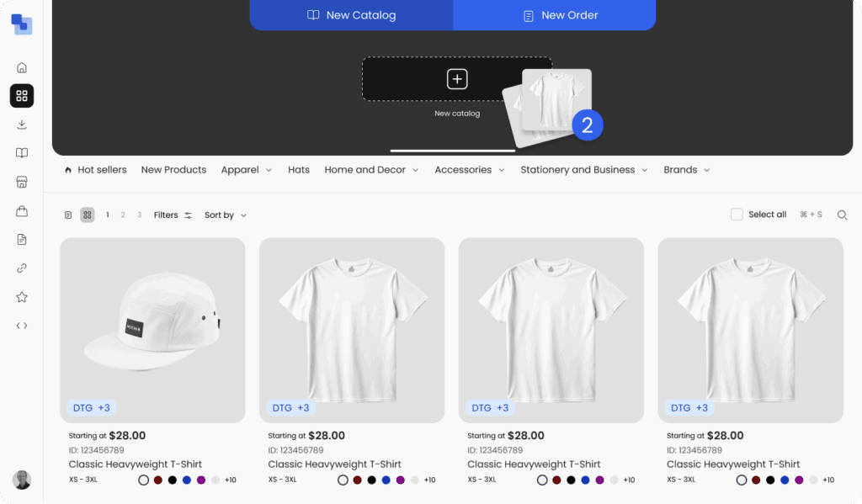Open the Home and Decor dropdown
The height and width of the screenshot is (504, 862).
(370, 170)
